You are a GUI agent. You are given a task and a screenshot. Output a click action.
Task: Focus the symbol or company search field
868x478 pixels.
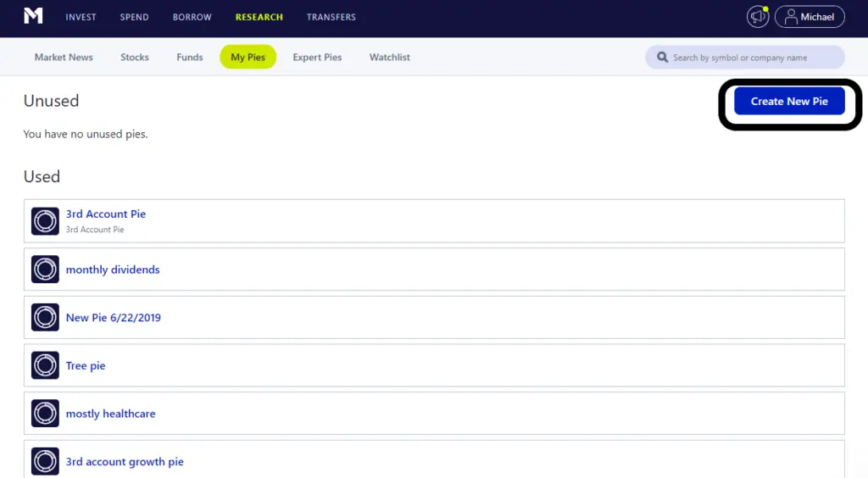[744, 57]
